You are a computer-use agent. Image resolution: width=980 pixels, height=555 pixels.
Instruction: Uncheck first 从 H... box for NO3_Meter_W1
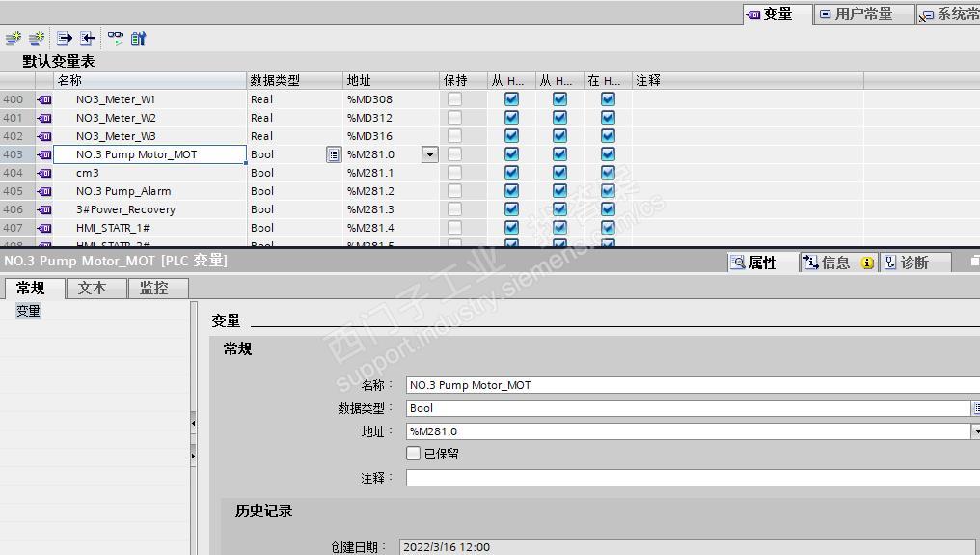coord(511,99)
